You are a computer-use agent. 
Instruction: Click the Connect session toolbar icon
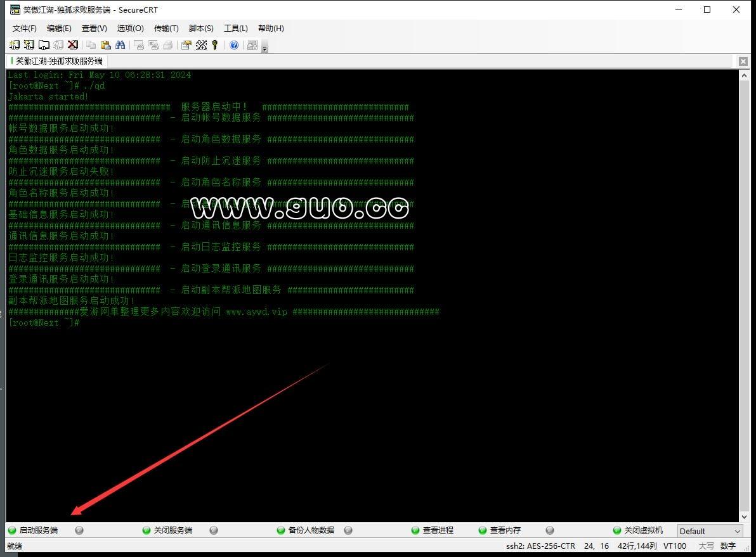pyautogui.click(x=15, y=45)
